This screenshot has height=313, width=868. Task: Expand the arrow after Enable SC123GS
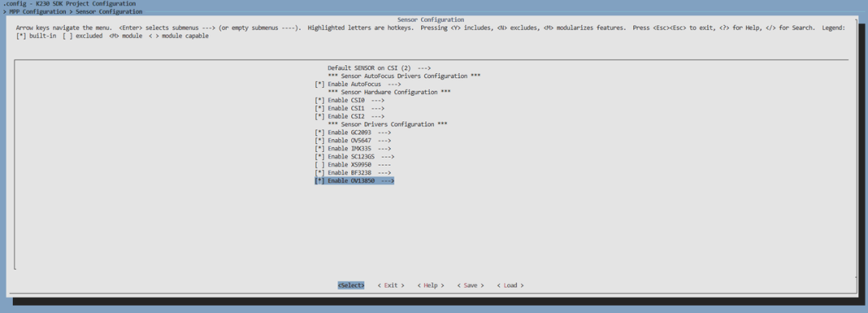[387, 157]
